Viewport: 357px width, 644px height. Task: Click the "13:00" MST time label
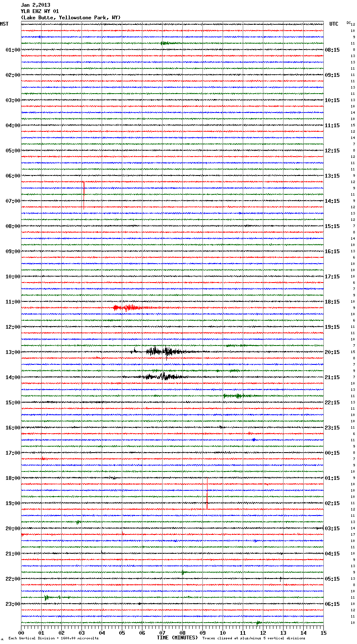[x=13, y=352]
